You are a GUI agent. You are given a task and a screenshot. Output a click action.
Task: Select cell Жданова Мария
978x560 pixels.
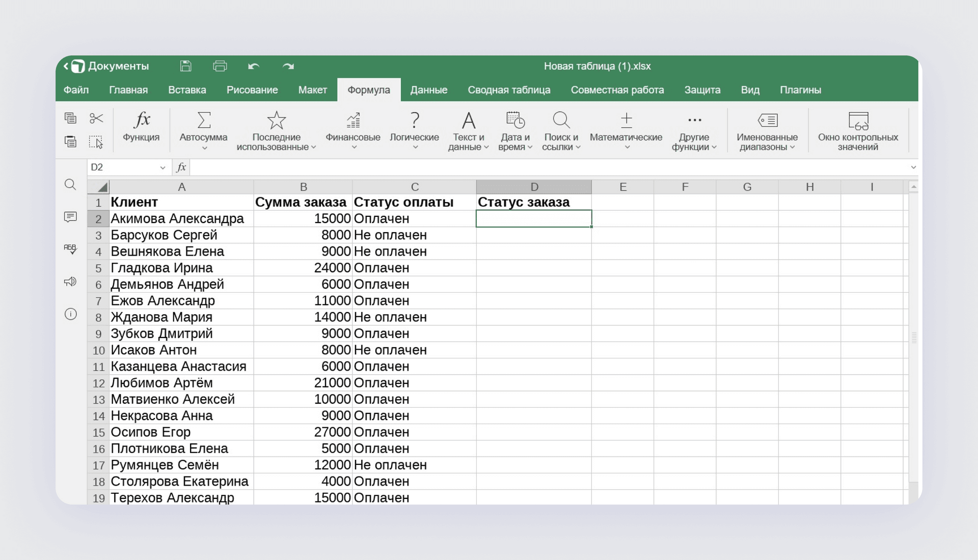(181, 317)
